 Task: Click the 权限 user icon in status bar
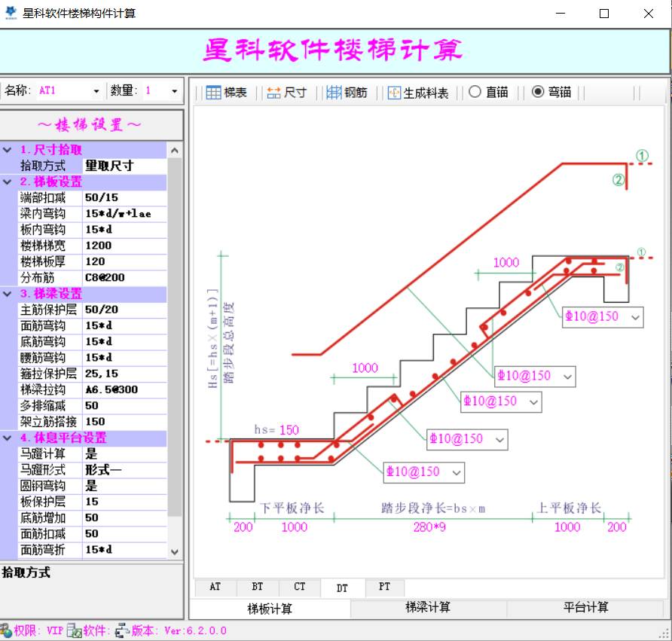point(5,630)
